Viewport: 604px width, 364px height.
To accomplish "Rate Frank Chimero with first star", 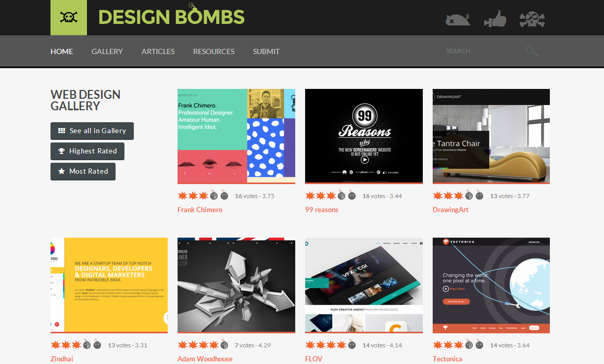I will (x=183, y=196).
